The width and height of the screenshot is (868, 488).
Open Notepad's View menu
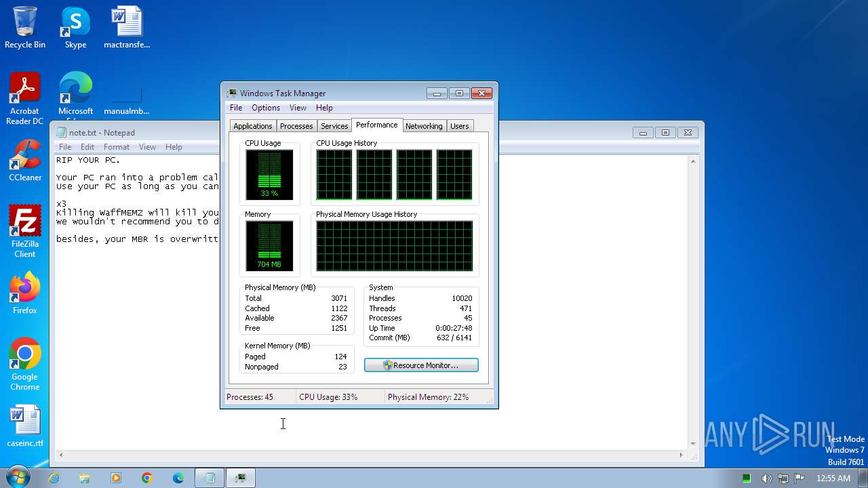[147, 147]
